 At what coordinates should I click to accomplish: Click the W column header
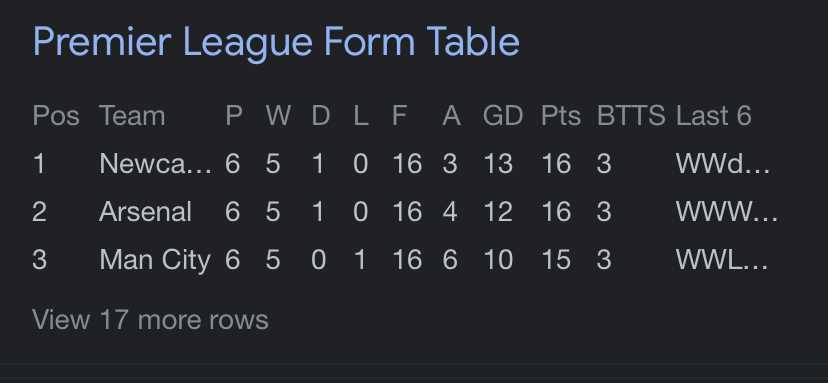coord(278,116)
